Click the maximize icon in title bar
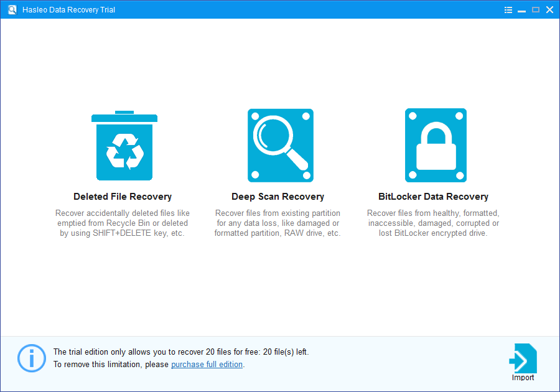The height and width of the screenshot is (392, 560). coord(536,9)
